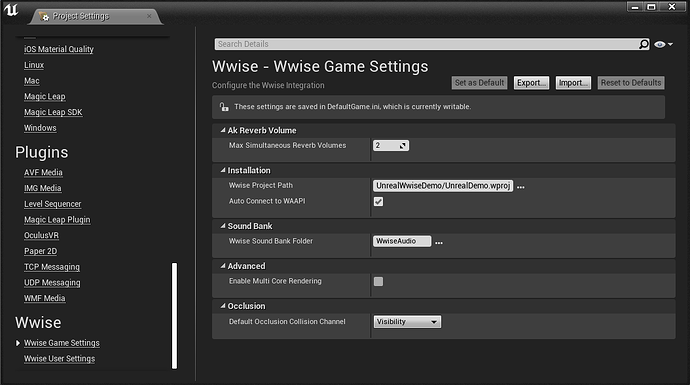Image resolution: width=690 pixels, height=385 pixels.
Task: Open Default Occlusion Collision Channel dropdown
Action: (407, 322)
